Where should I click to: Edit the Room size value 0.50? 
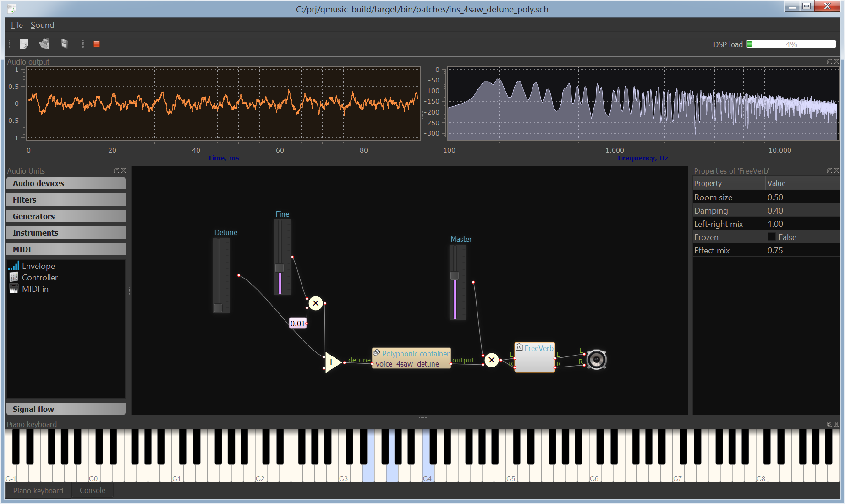[802, 197]
